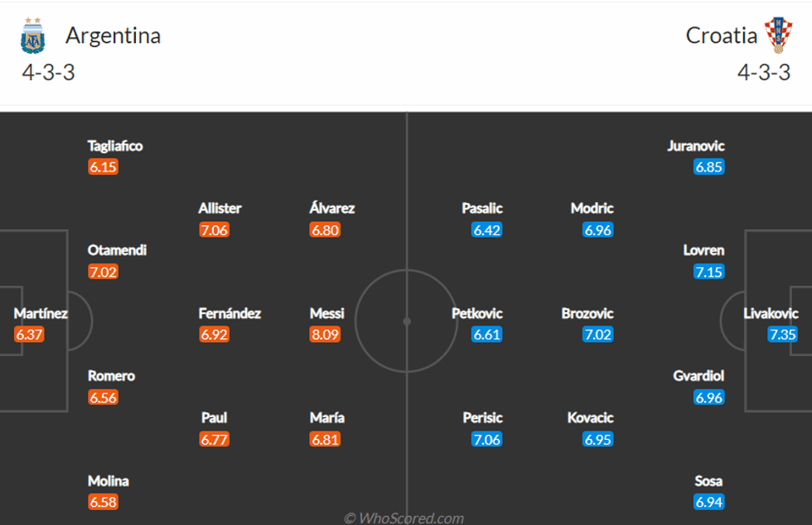
Task: Click Messi's 8.09 rating badge
Action: [x=326, y=335]
